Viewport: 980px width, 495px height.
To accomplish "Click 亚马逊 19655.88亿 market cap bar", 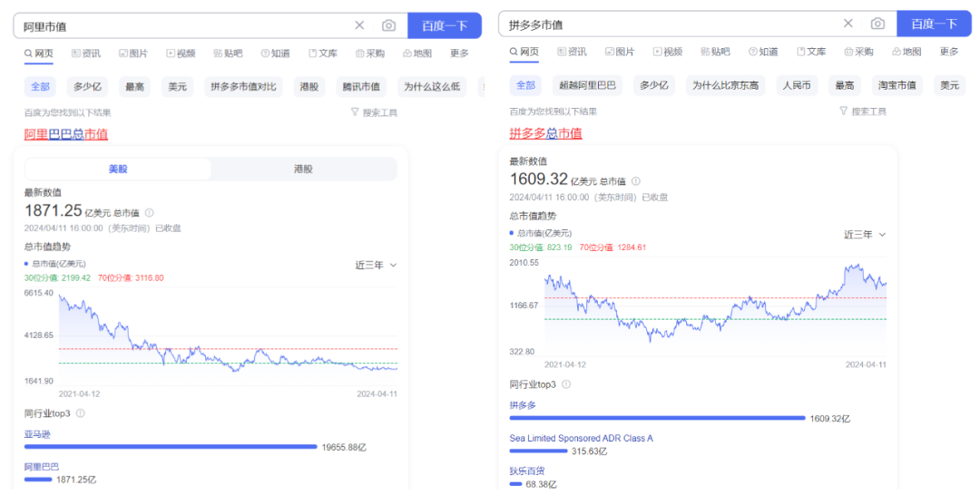I will point(171,447).
